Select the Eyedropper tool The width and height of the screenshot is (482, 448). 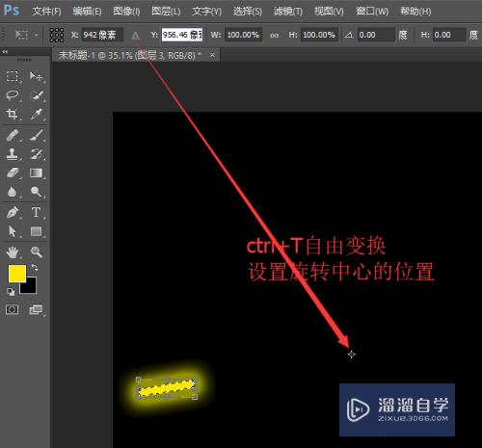(36, 114)
